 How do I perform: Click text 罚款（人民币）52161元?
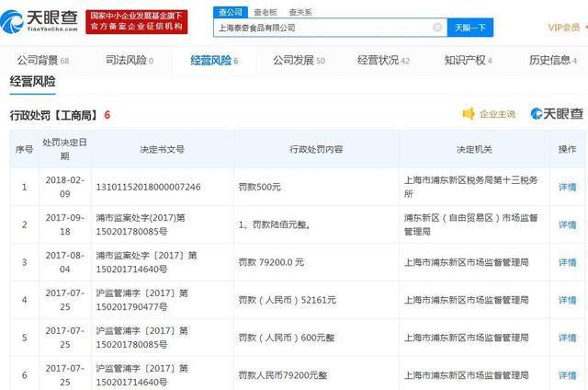[x=288, y=300]
